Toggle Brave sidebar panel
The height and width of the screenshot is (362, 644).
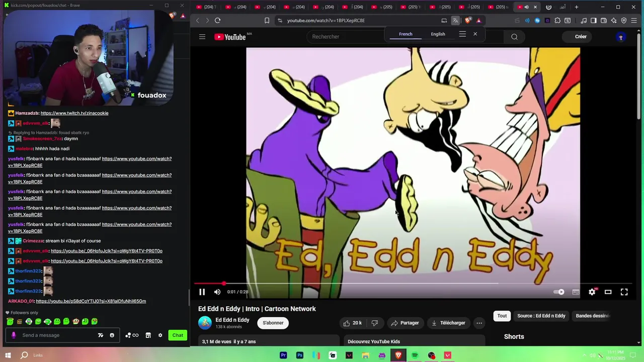[x=594, y=21]
